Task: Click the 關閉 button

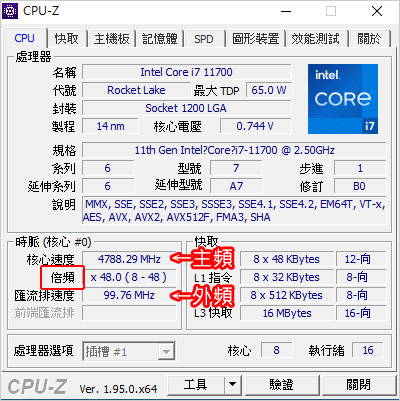Action: [359, 384]
